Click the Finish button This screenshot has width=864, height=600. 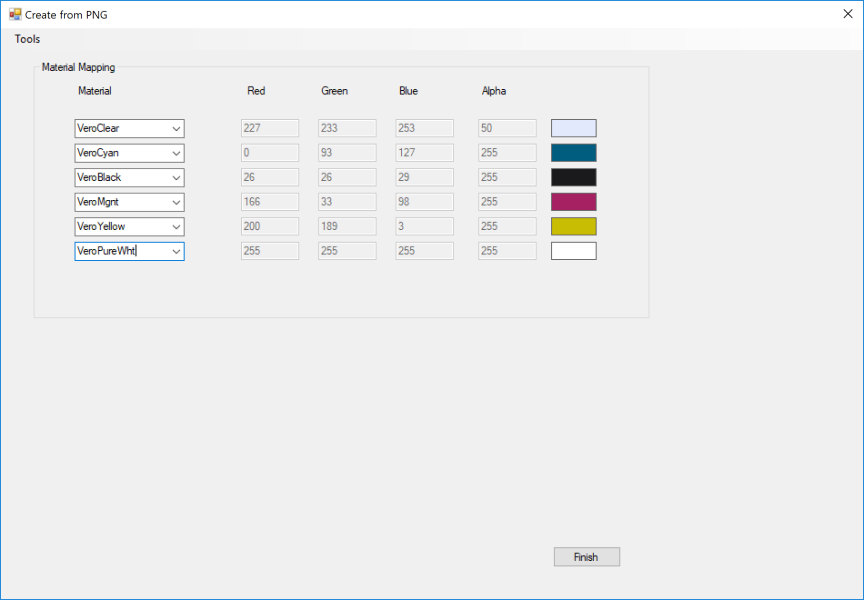(586, 556)
